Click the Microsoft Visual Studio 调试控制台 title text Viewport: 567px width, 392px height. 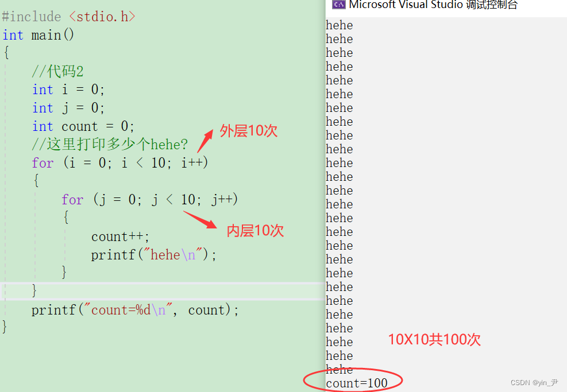(433, 5)
